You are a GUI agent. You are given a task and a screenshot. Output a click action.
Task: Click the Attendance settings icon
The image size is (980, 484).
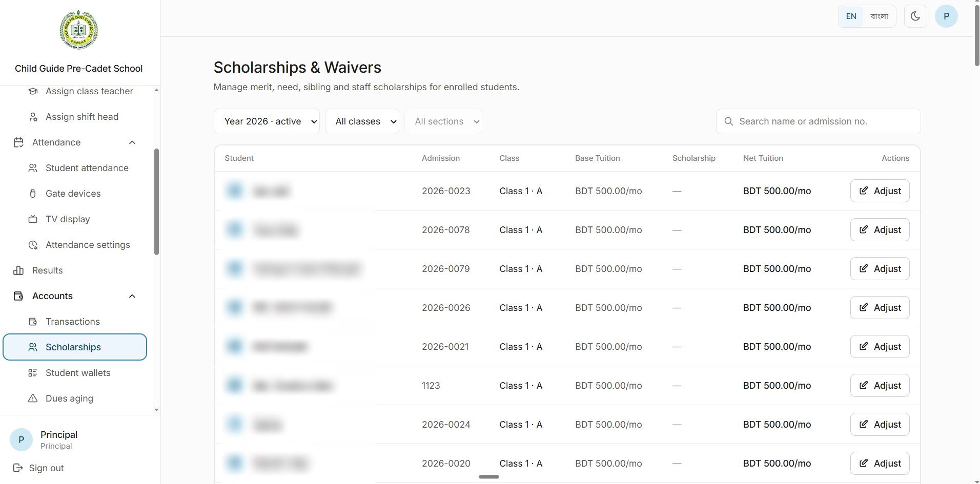click(33, 245)
